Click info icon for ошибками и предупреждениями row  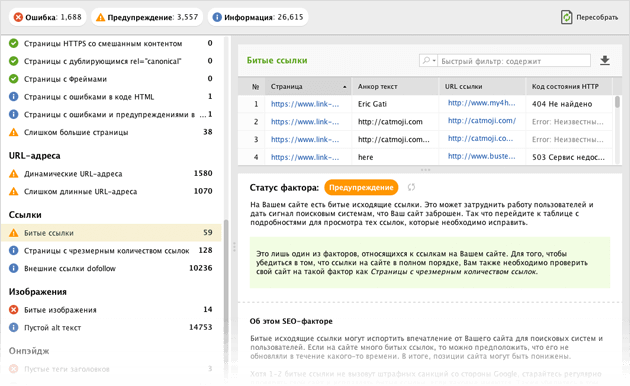[14, 114]
